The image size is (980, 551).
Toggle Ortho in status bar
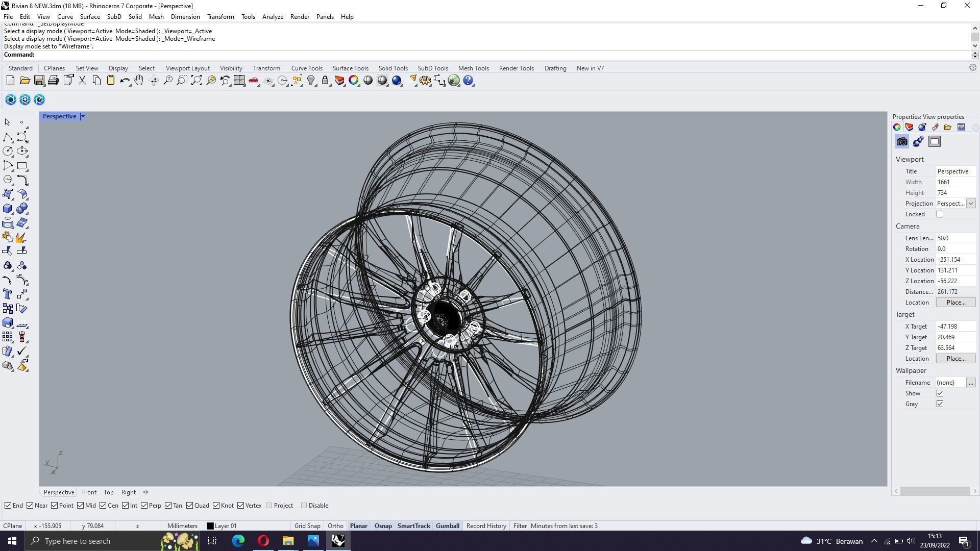point(335,526)
